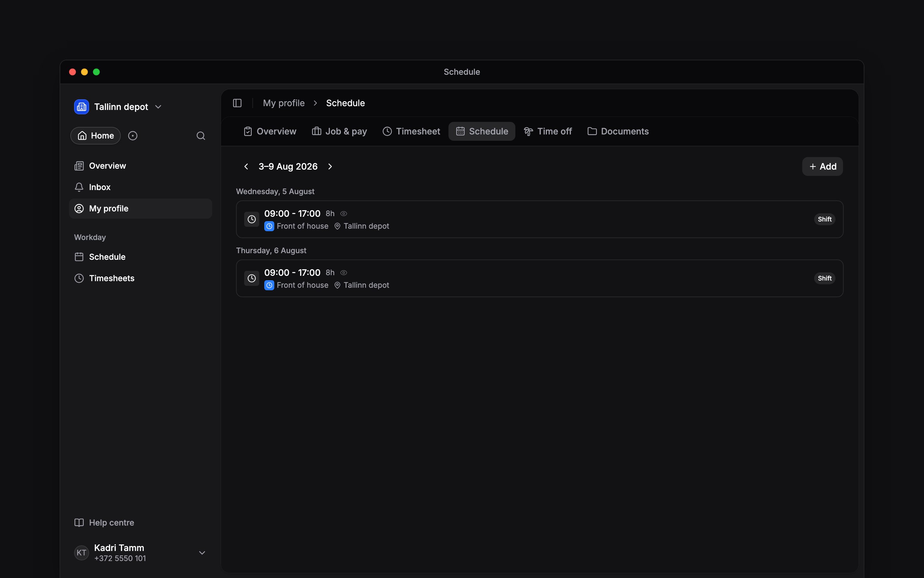Click the circle-dot icon beside Home

[x=132, y=136]
